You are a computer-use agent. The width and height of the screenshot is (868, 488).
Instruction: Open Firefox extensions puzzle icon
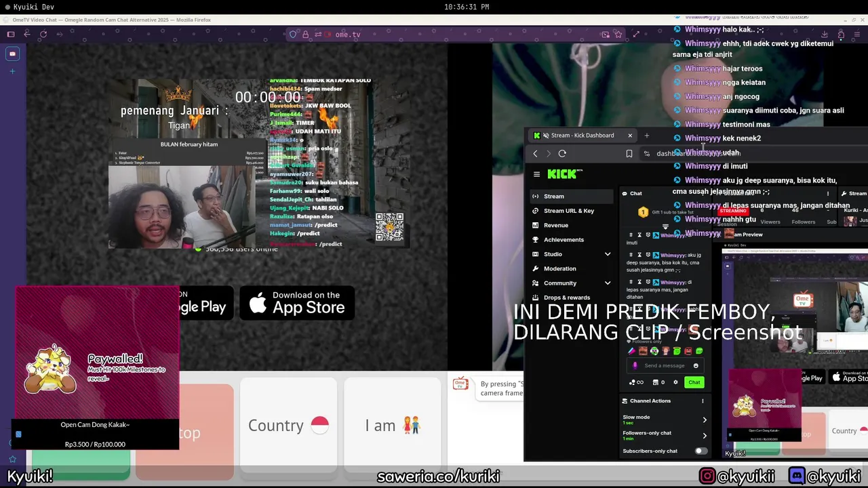coord(841,35)
